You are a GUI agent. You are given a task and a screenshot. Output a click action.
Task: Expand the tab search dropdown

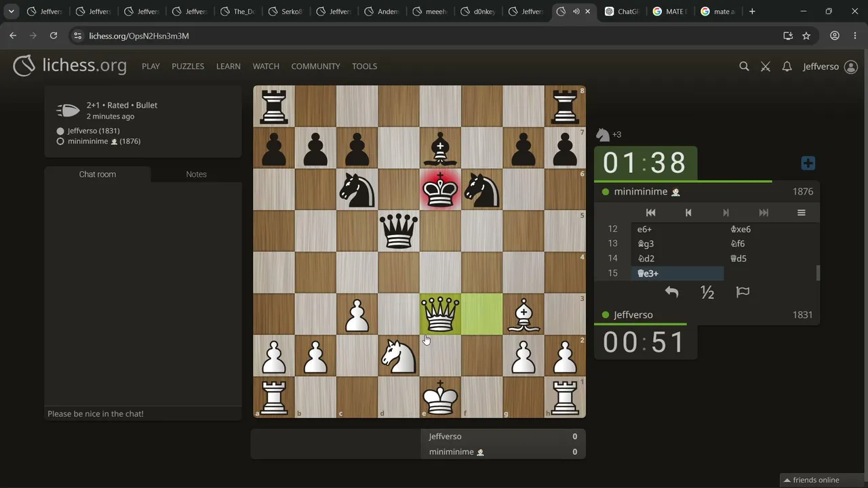pyautogui.click(x=12, y=12)
